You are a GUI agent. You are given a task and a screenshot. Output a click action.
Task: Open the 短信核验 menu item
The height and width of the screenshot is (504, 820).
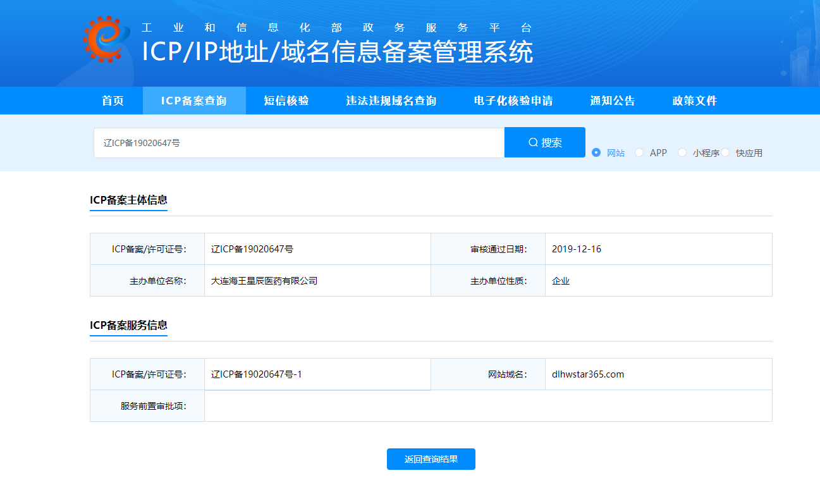point(286,101)
